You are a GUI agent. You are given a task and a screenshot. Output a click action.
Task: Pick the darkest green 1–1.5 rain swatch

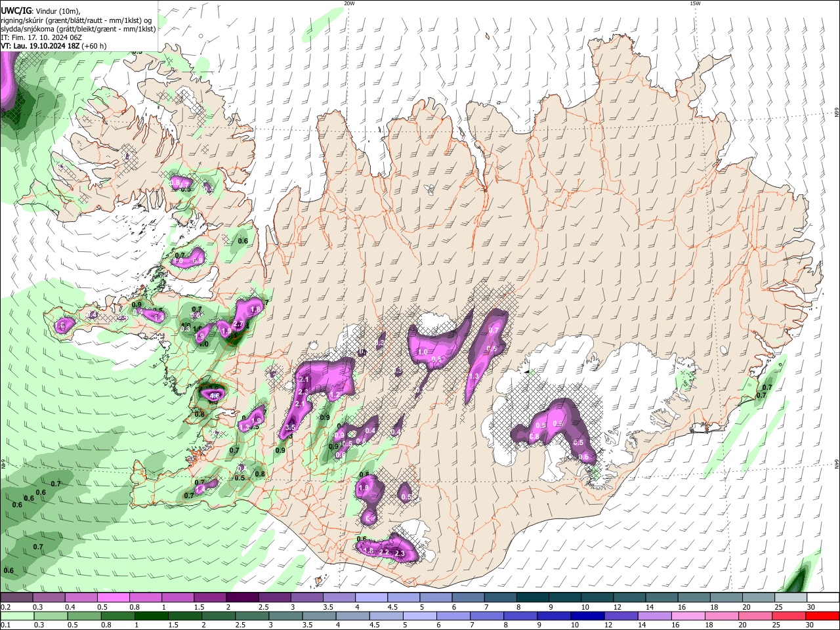coord(151,616)
